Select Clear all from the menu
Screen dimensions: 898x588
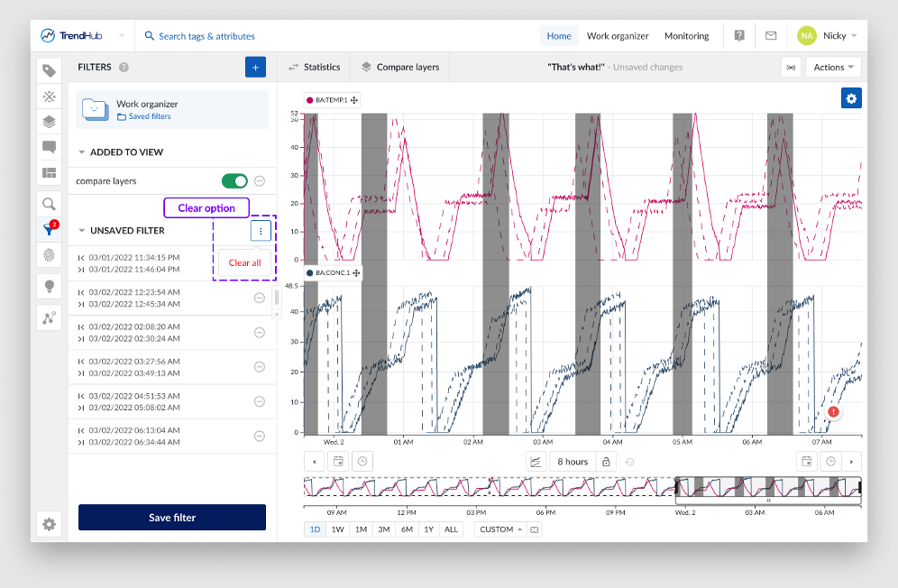pos(244,263)
